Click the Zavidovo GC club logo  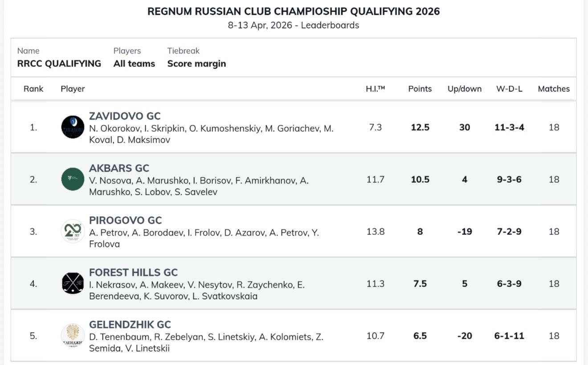[73, 127]
